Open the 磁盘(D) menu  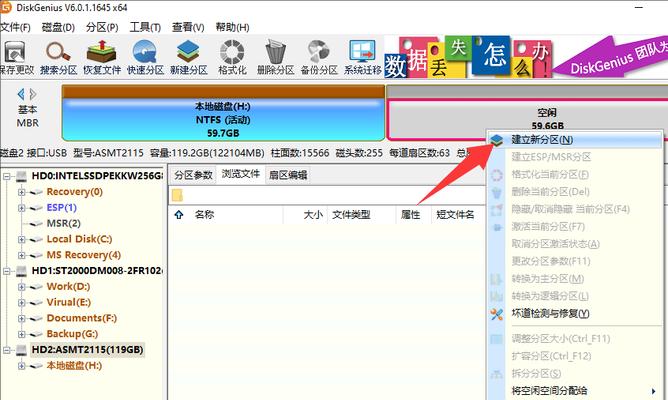(58, 27)
